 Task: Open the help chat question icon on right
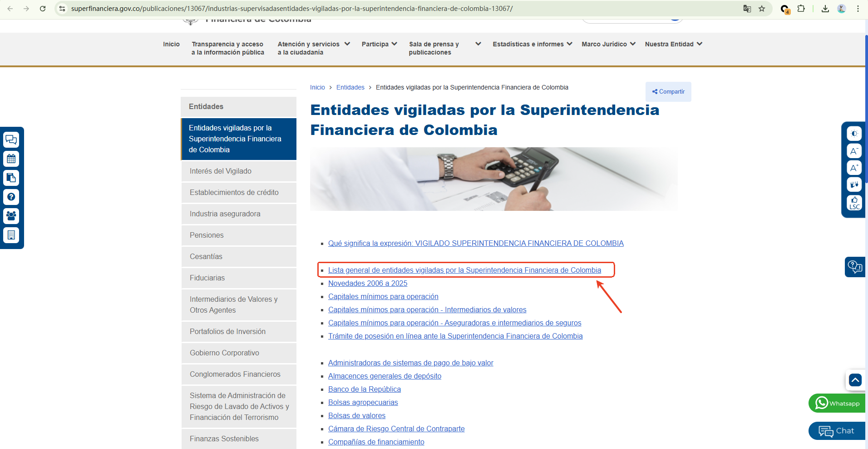(855, 267)
